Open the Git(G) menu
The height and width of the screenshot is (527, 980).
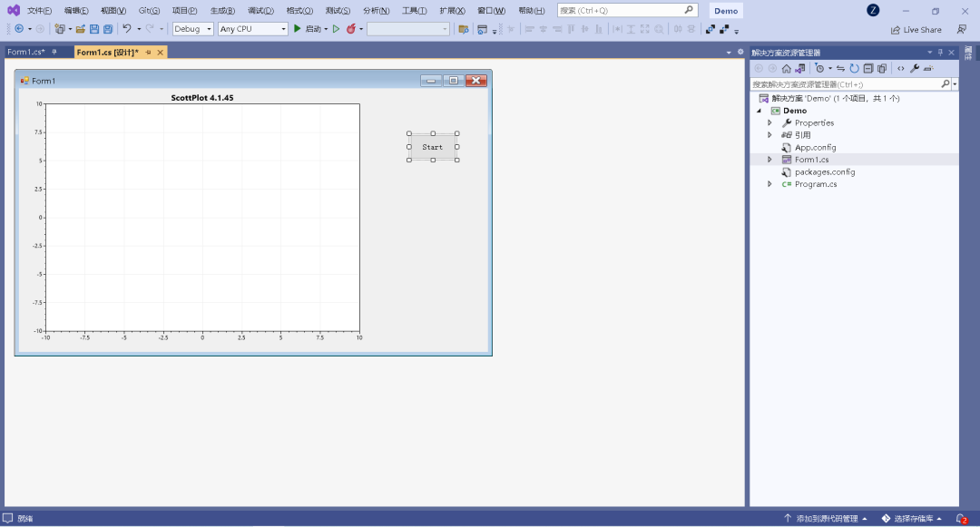(x=149, y=10)
